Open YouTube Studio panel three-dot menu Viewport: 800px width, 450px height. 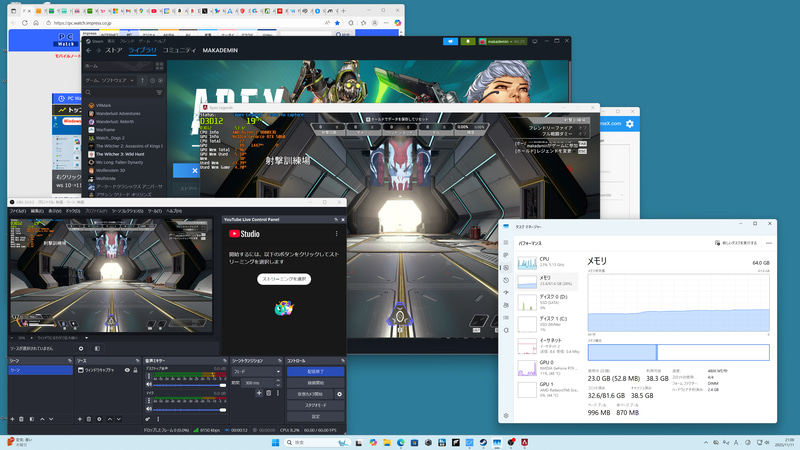coord(336,234)
